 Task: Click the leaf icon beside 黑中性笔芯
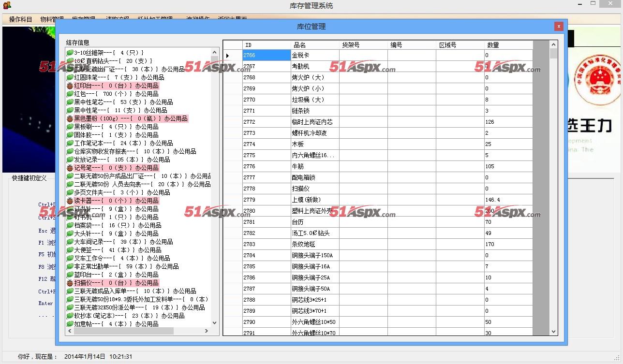point(70,102)
